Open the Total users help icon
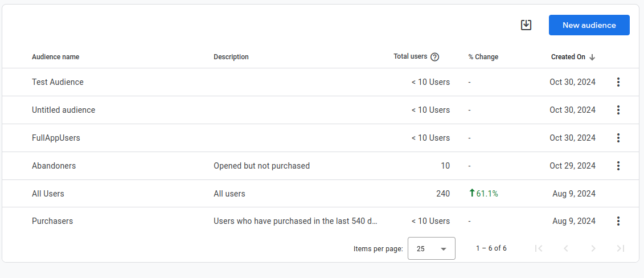This screenshot has width=644, height=278. pyautogui.click(x=435, y=57)
